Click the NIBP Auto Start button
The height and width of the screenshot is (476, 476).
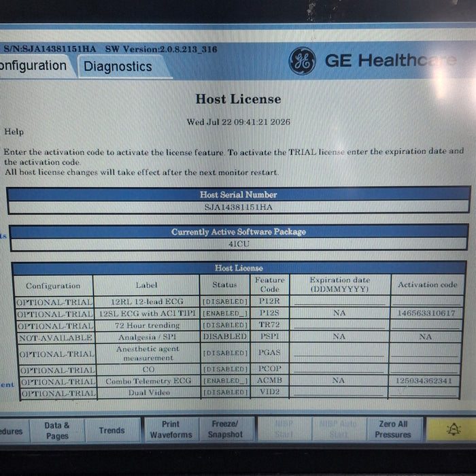coord(339,429)
